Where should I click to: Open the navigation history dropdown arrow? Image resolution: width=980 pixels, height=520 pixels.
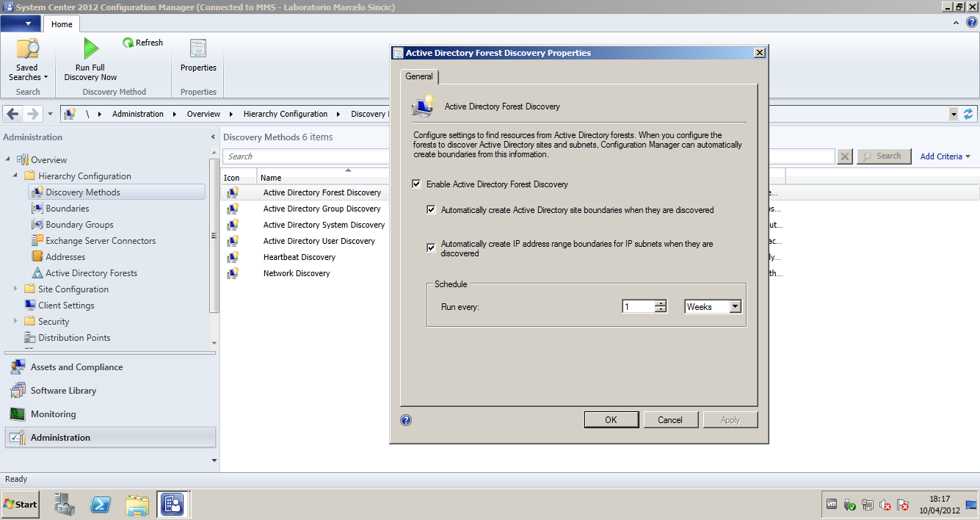click(x=50, y=114)
